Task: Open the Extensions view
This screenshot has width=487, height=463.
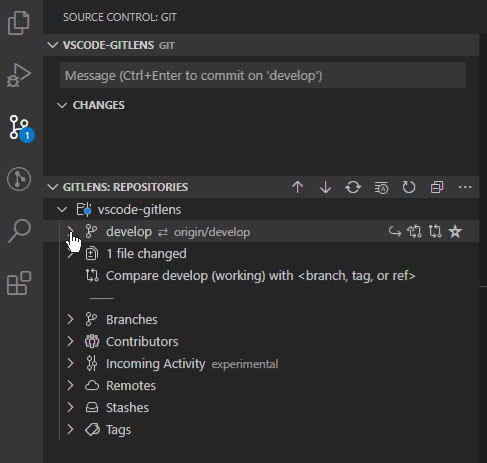Action: [19, 283]
